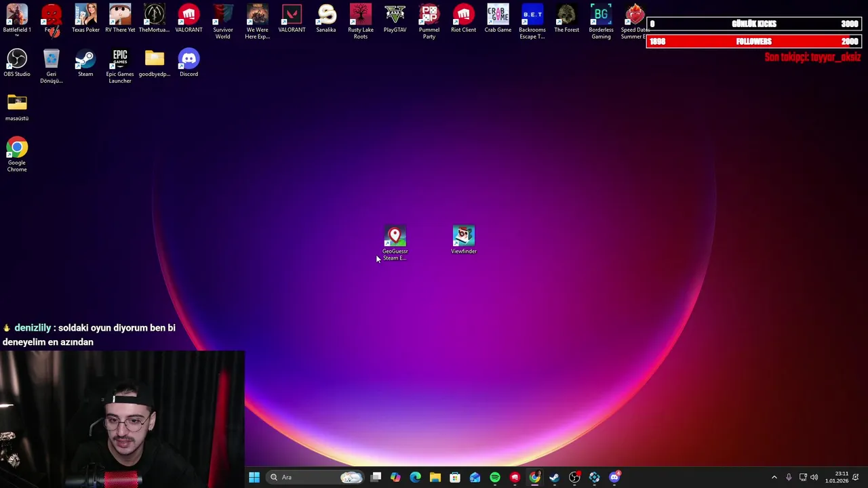This screenshot has width=868, height=488.
Task: Select the Viewfinder game icon
Action: [x=464, y=240]
